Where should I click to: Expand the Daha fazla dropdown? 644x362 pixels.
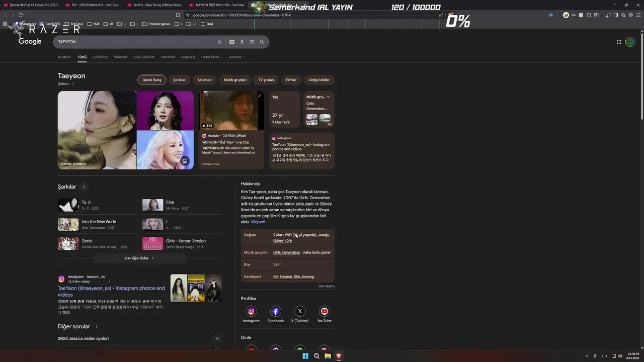[212, 57]
